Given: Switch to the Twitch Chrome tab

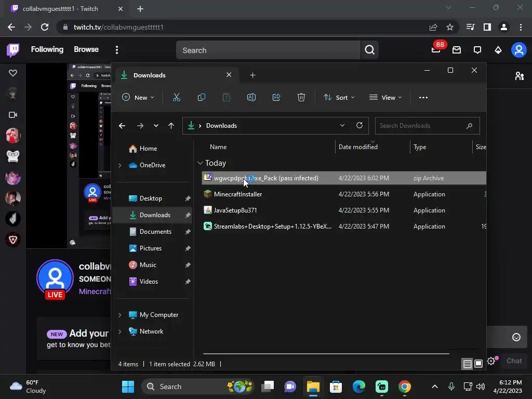Looking at the screenshot, I should coord(66,9).
